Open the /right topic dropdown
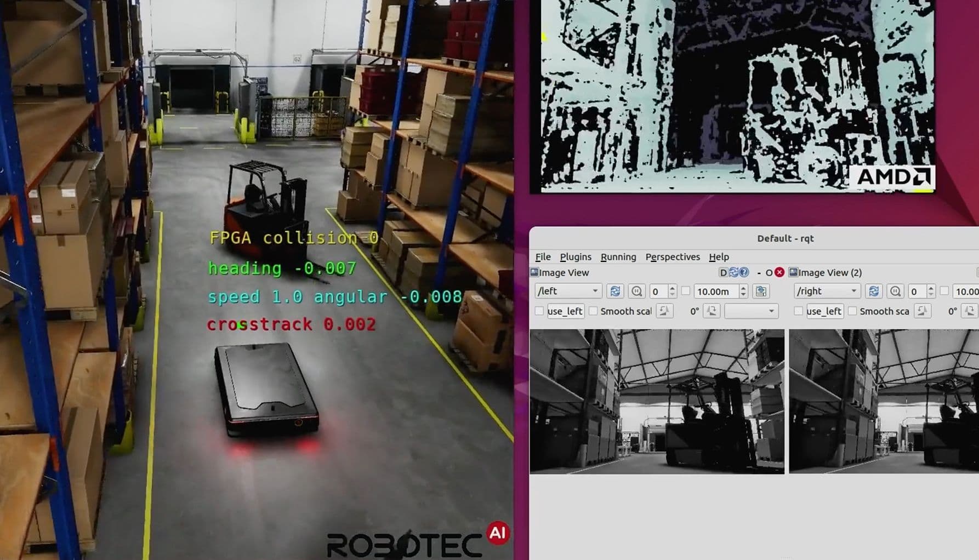The height and width of the screenshot is (560, 979). [827, 292]
